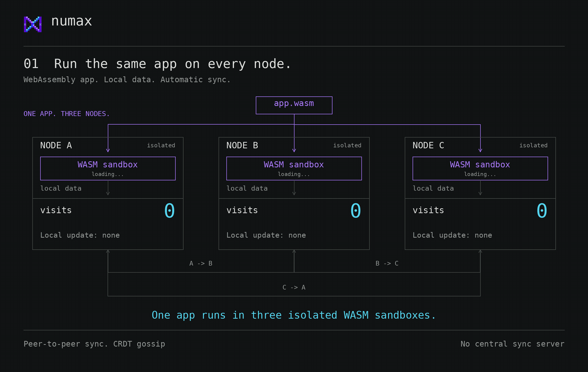Select the NODE B title
The image size is (588, 372).
click(242, 145)
